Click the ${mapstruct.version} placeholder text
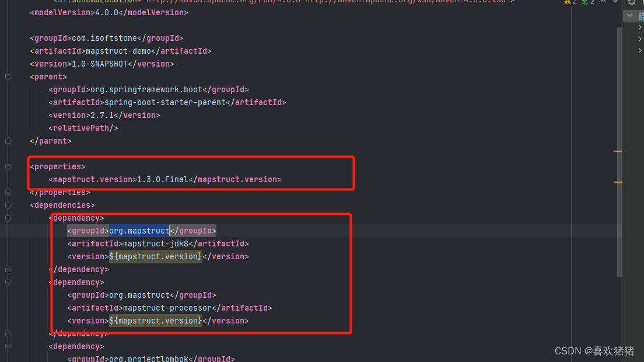Viewport: 644px width, 362px height. pyautogui.click(x=155, y=256)
